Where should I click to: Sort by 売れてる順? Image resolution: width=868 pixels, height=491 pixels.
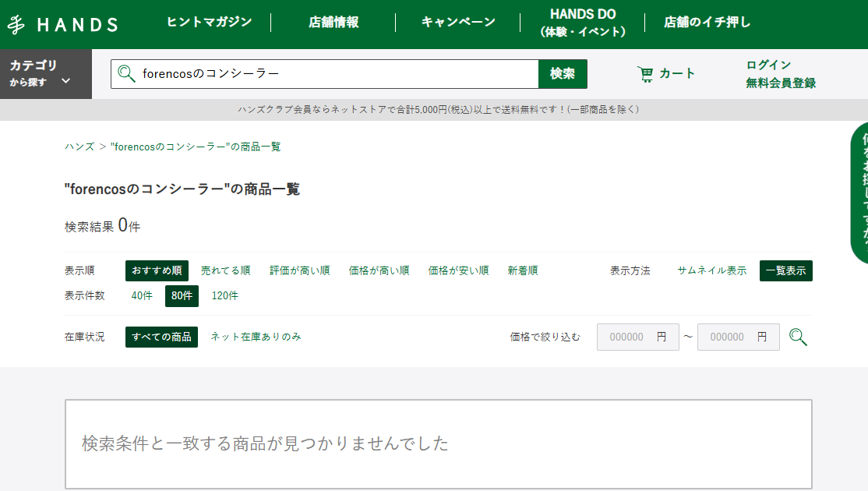point(225,270)
